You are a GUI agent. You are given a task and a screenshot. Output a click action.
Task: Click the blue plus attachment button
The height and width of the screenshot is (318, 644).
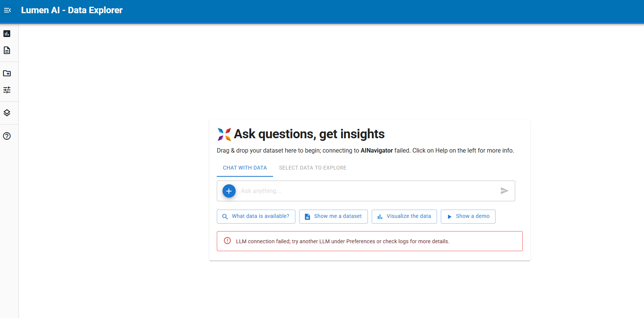tap(229, 191)
